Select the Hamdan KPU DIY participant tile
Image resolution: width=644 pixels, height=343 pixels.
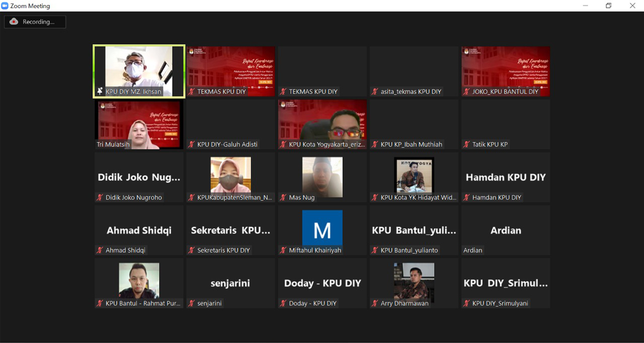(x=506, y=177)
